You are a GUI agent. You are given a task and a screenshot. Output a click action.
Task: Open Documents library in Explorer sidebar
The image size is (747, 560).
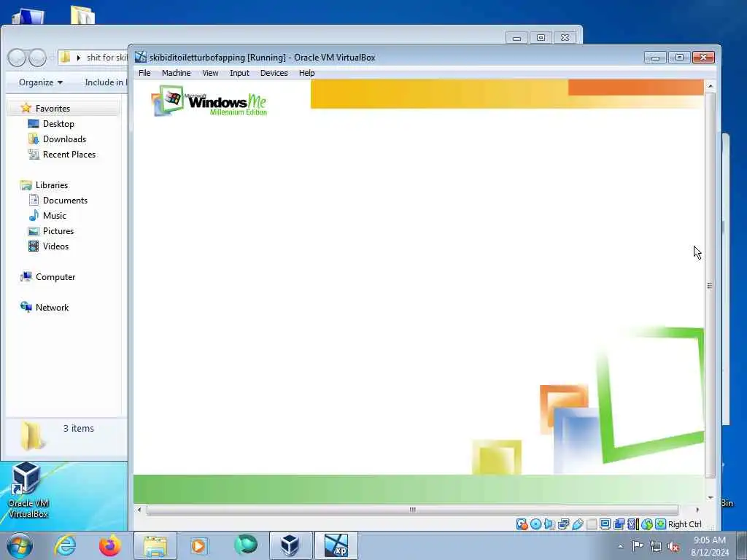click(x=65, y=200)
